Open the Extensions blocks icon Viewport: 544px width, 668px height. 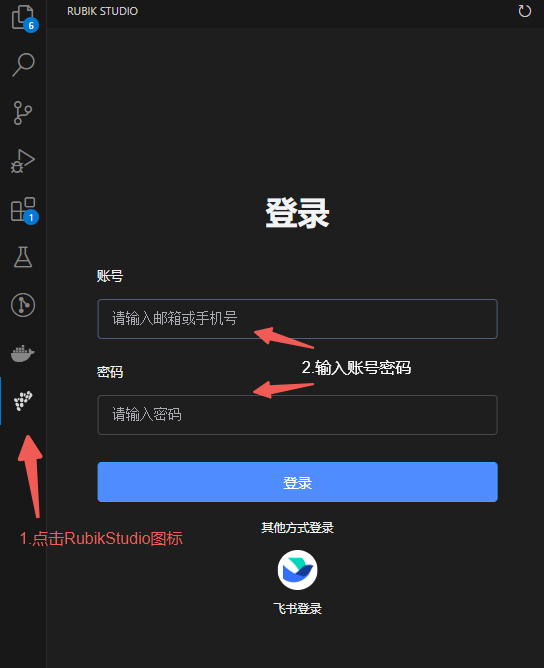(x=23, y=210)
